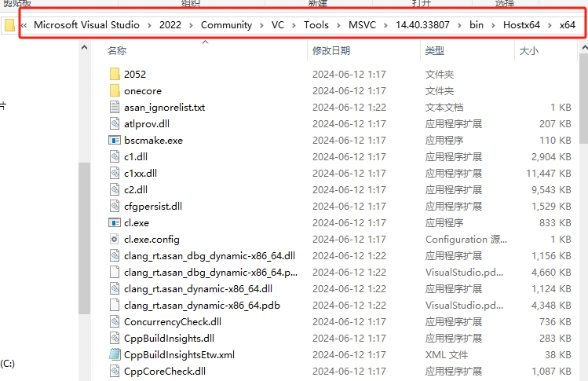Navigate to the Tools breadcrumb folder
588x381 pixels.
click(316, 25)
